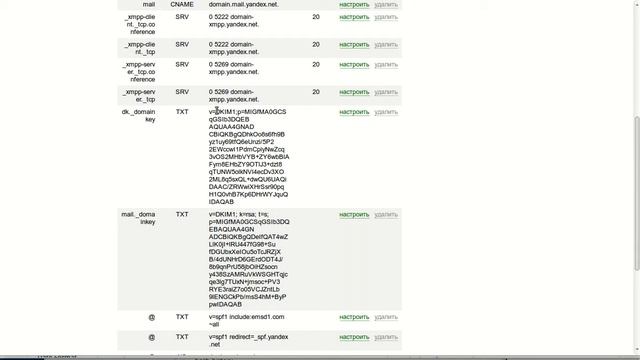Select priority 20 of _xmpp-server._tcp.conference record

[x=316, y=64]
